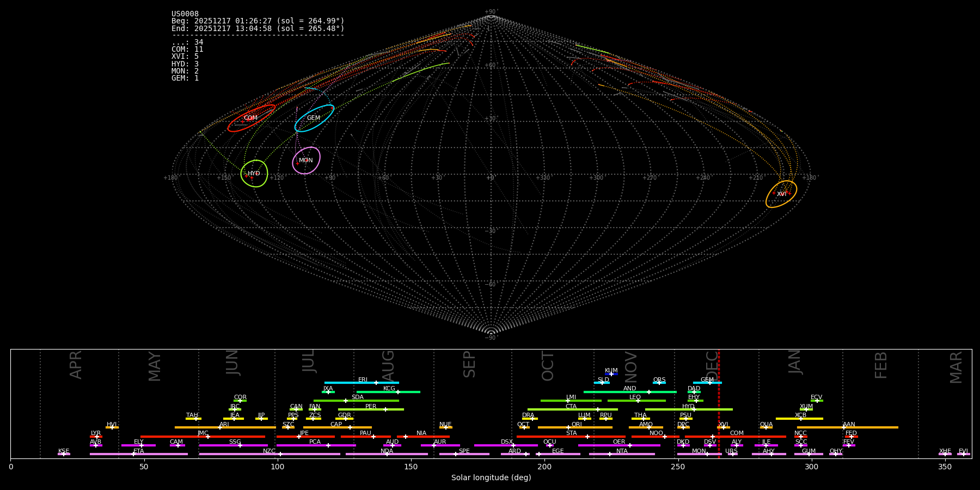Click the KUM shower bar in timeline
The width and height of the screenshot is (980, 490).
pyautogui.click(x=611, y=374)
